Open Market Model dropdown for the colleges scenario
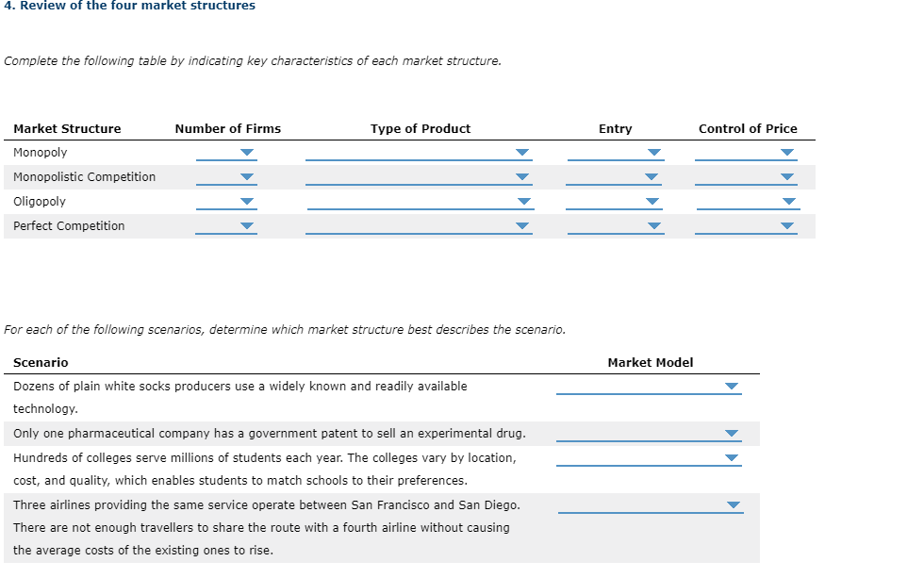The height and width of the screenshot is (578, 924). pos(732,457)
